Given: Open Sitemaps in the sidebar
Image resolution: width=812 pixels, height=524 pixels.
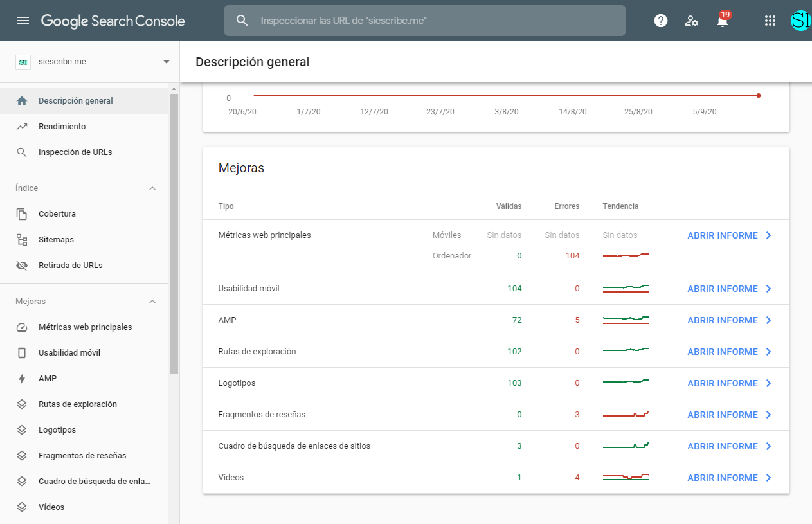Looking at the screenshot, I should [x=84, y=240].
